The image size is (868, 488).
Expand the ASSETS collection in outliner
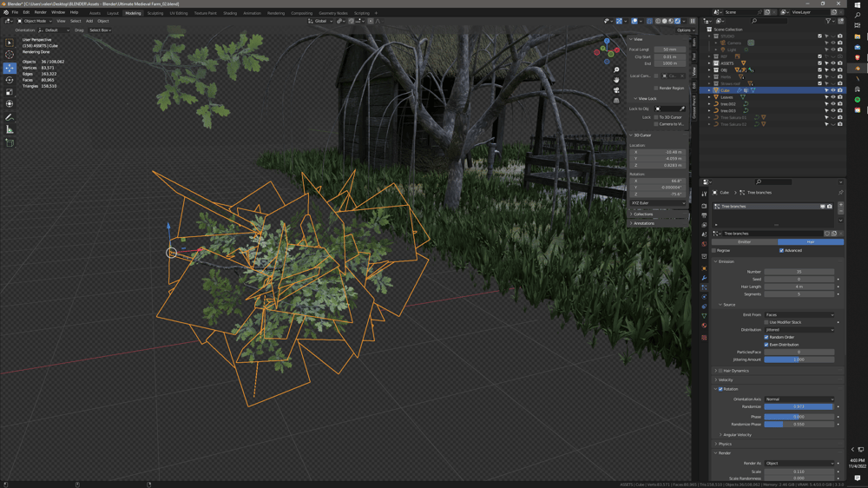[709, 63]
